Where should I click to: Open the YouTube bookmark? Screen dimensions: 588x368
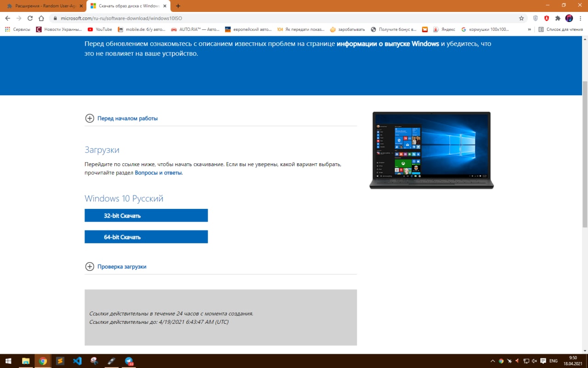tap(100, 29)
